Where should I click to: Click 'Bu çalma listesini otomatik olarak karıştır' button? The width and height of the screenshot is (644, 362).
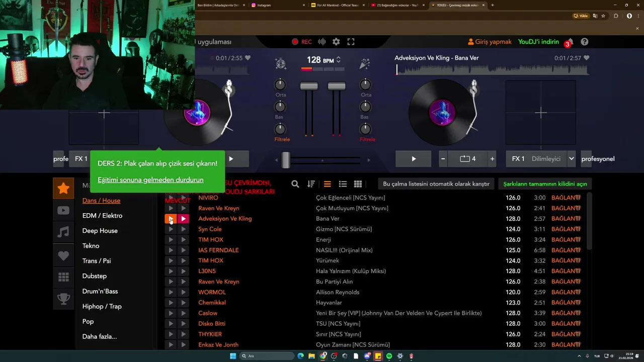[x=436, y=184]
